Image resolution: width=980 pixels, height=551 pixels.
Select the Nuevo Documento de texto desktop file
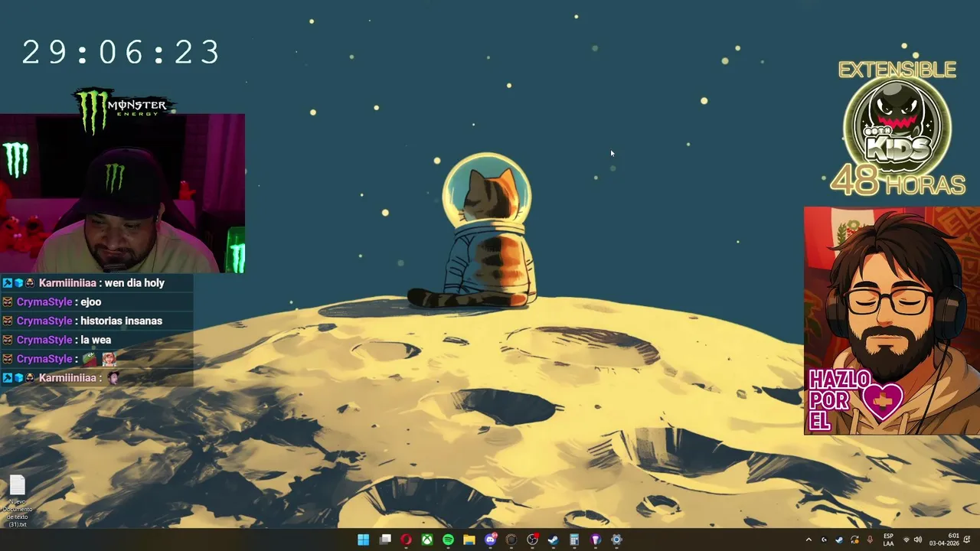tap(17, 501)
